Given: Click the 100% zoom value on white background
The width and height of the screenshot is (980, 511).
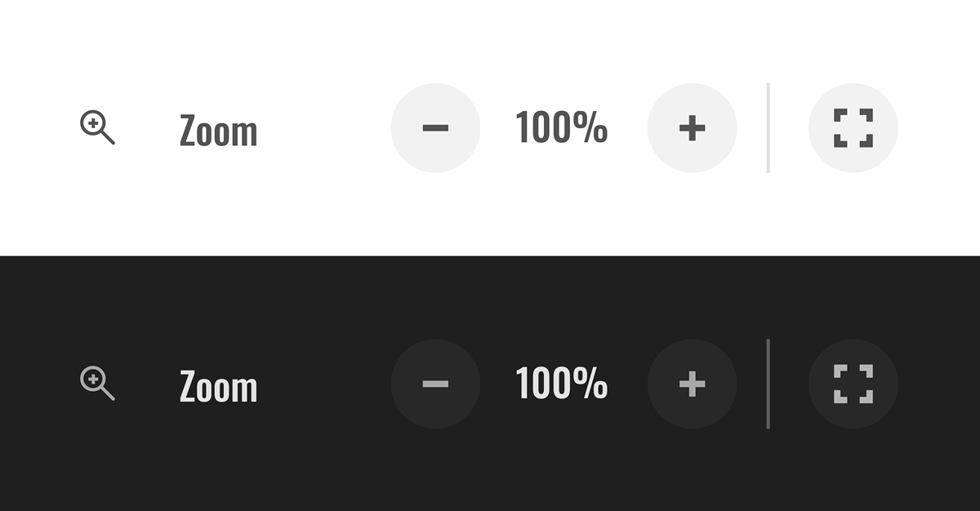Looking at the screenshot, I should [562, 128].
